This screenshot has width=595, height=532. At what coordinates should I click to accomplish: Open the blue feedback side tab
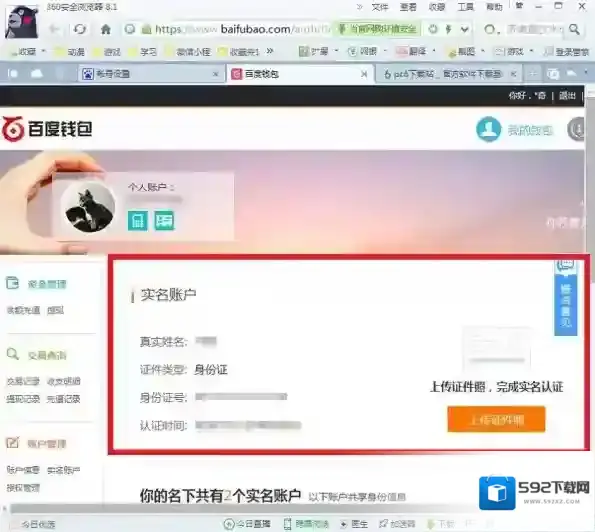(566, 298)
